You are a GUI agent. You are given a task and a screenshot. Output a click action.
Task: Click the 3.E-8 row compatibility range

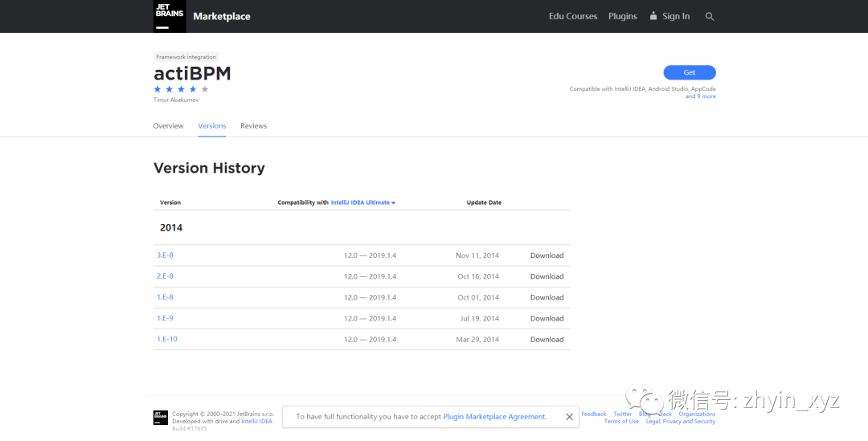click(x=370, y=255)
